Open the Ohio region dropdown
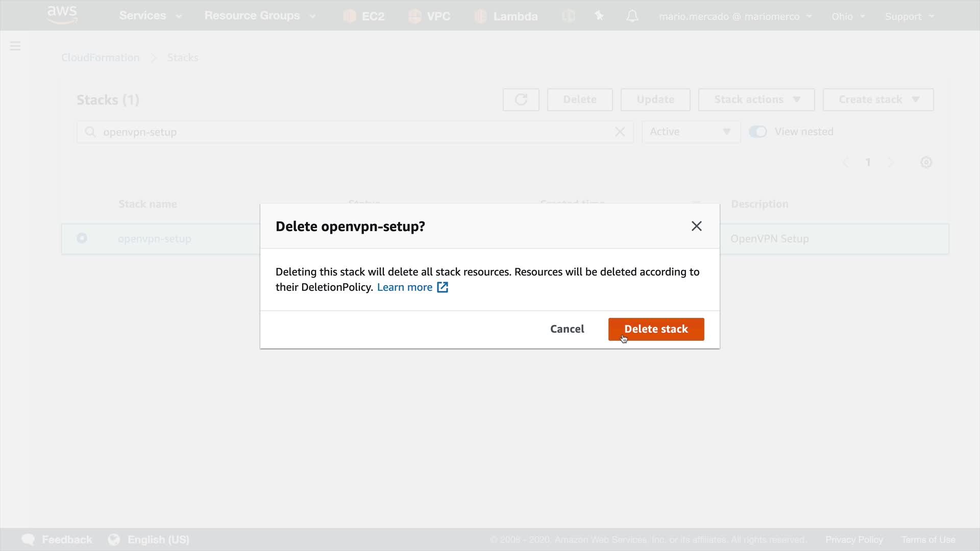 847,16
